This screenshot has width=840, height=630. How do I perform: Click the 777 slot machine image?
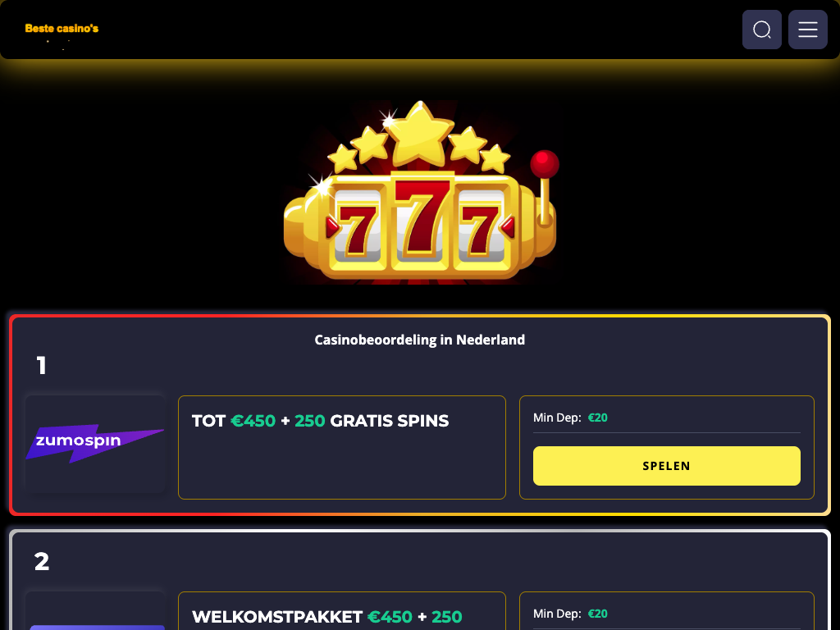click(x=421, y=192)
